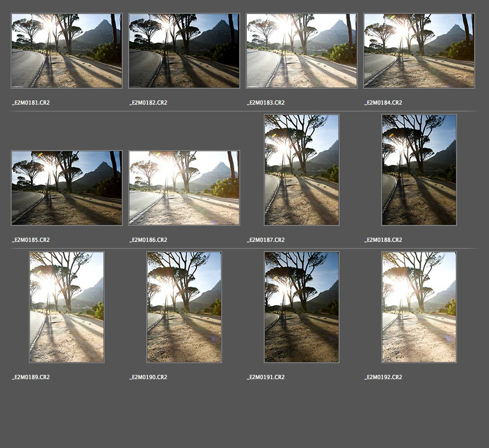Click the filename label _E2M0181.CR2

(31, 103)
